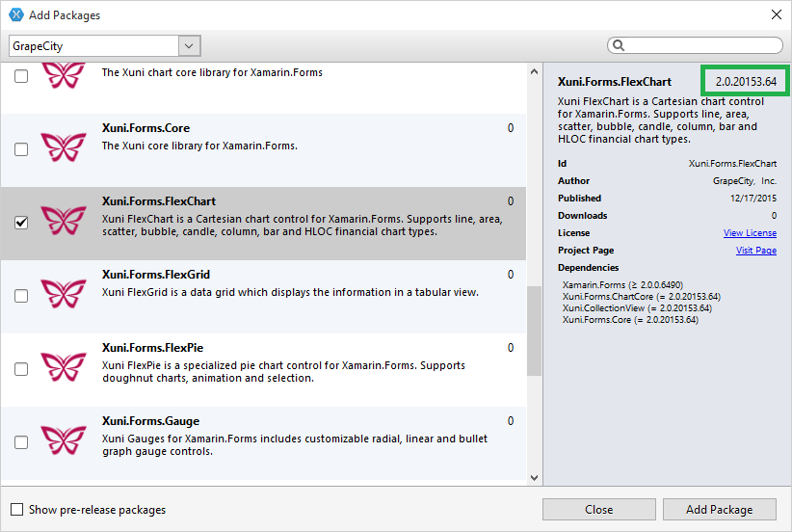This screenshot has height=532, width=792.
Task: Click the scroll down arrow in package list
Action: [x=534, y=477]
